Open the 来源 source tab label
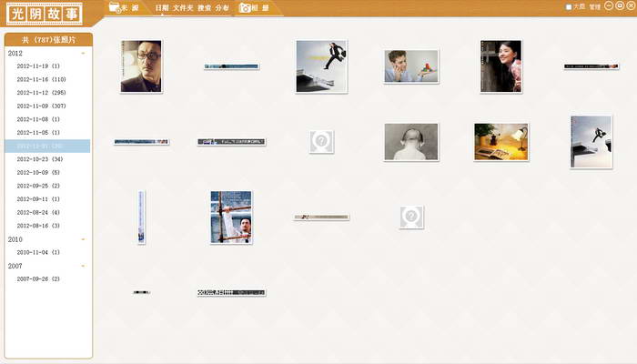 130,7
